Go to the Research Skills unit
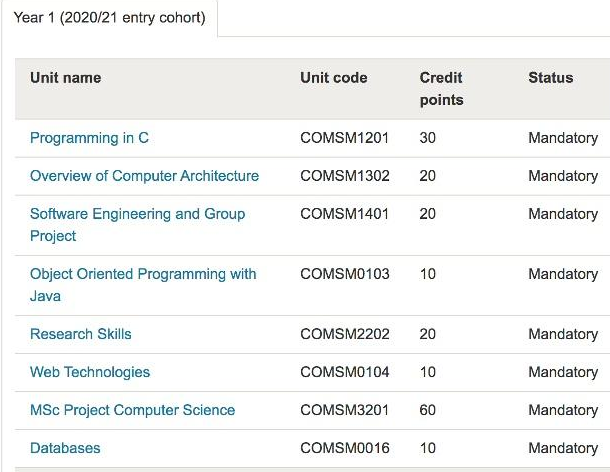This screenshot has height=472, width=610. (80, 334)
